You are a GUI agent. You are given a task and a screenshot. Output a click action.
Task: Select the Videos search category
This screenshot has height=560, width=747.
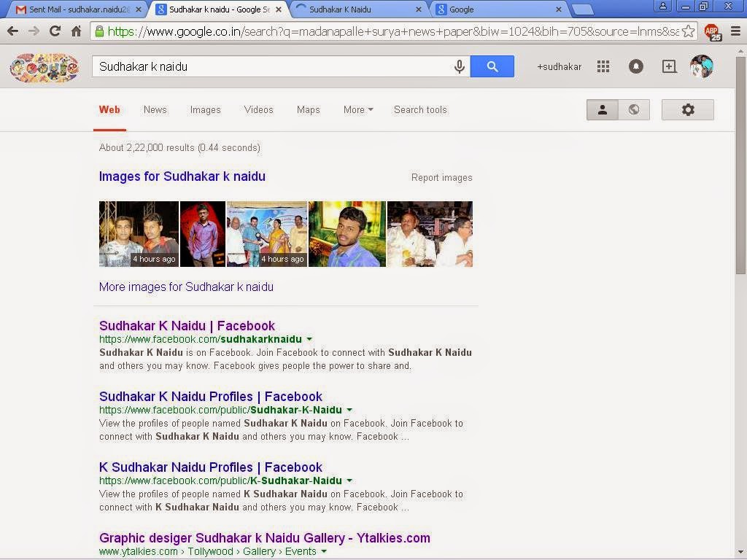tap(259, 109)
